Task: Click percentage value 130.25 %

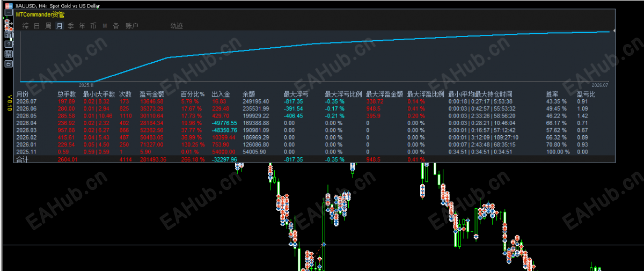Action: (x=193, y=144)
